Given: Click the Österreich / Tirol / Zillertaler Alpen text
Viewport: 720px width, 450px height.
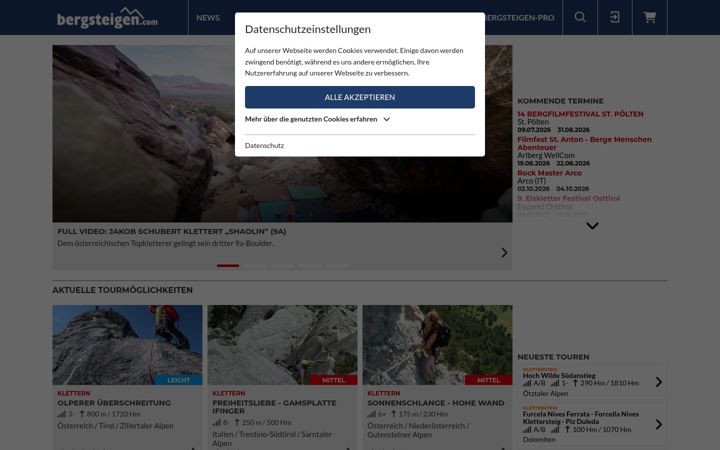Looking at the screenshot, I should (115, 426).
